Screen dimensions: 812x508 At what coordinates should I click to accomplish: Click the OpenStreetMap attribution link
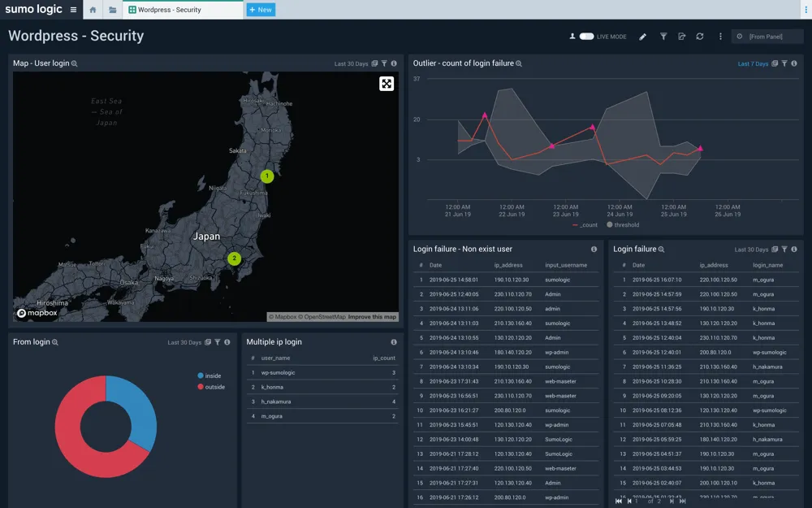[321, 317]
